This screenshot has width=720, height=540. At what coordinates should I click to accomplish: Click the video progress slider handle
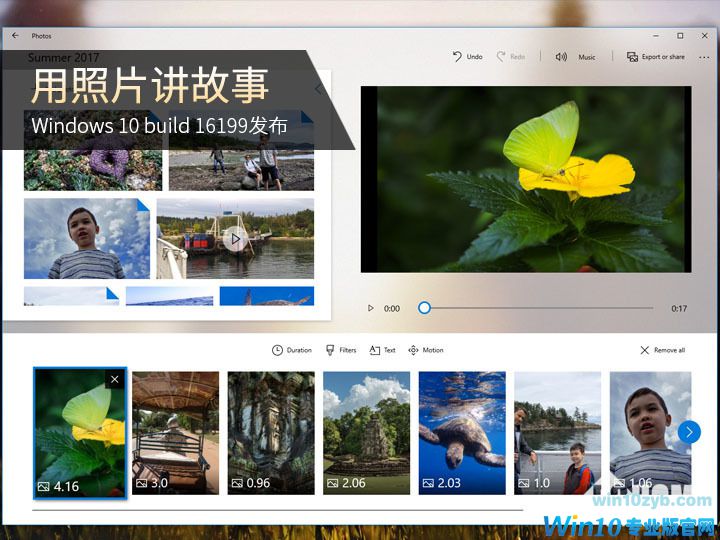point(424,308)
